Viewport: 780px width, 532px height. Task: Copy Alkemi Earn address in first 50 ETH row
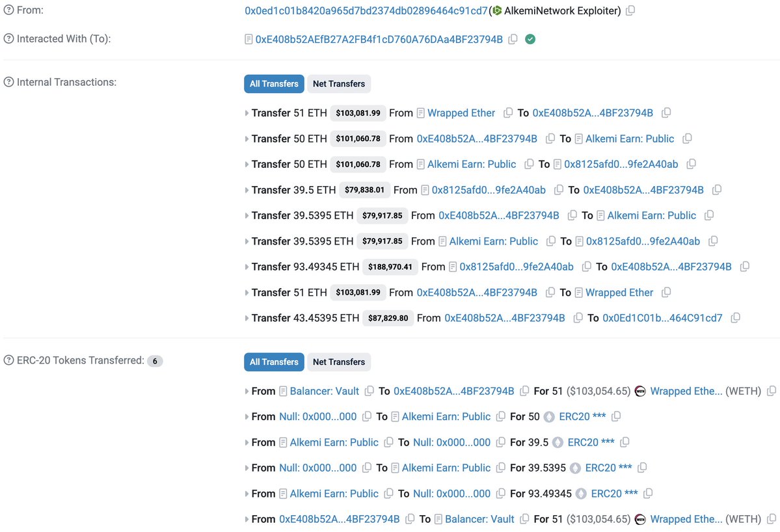(687, 139)
